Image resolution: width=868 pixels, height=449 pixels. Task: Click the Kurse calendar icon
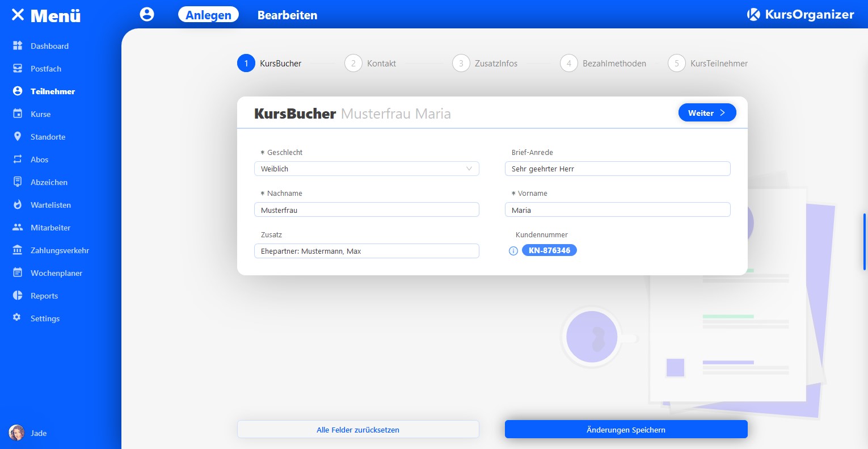click(18, 114)
